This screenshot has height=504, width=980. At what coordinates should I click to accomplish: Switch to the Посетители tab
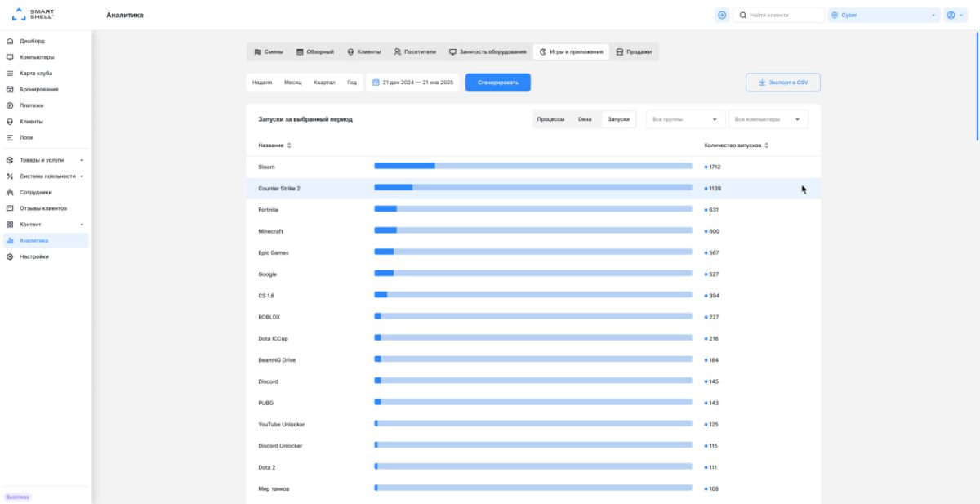click(415, 52)
